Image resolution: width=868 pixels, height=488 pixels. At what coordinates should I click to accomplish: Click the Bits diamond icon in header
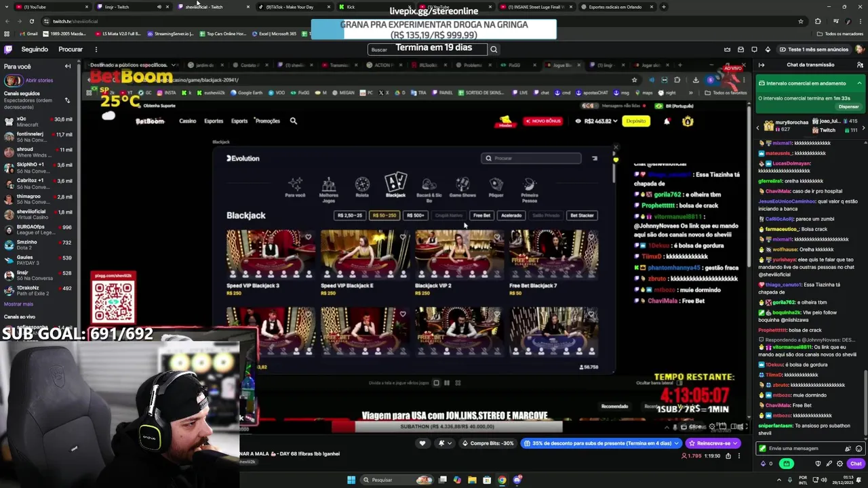[768, 49]
